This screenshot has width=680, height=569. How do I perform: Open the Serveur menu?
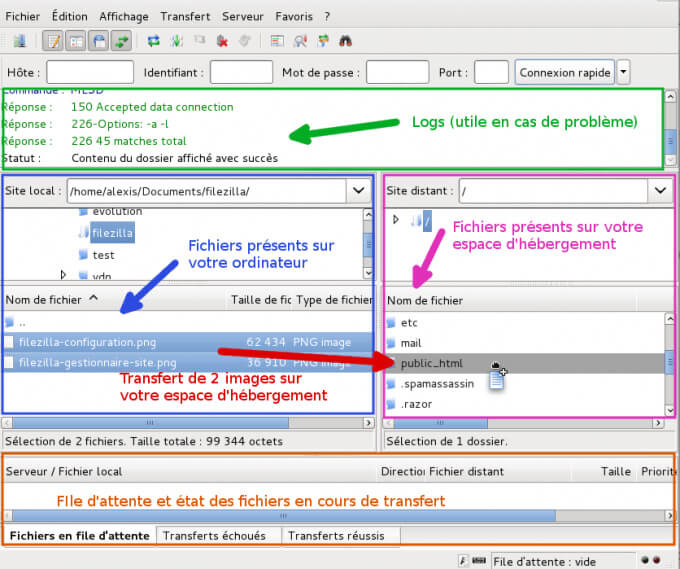242,16
